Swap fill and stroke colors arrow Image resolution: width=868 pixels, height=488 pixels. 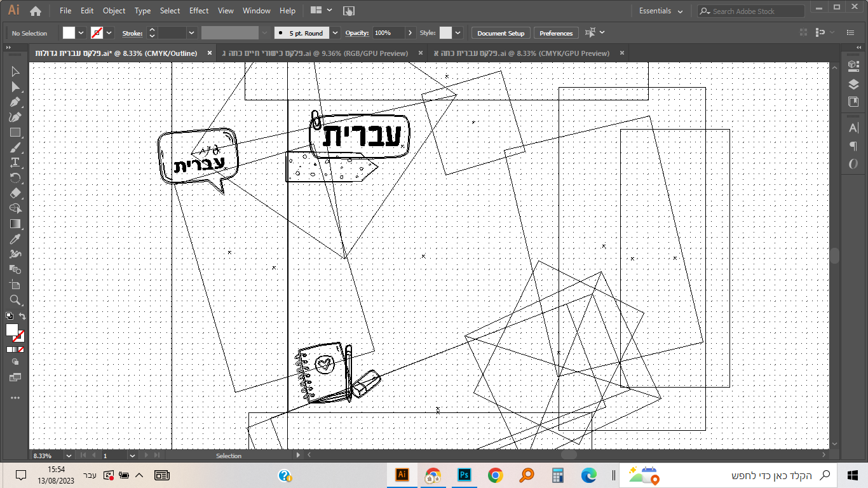(x=22, y=316)
